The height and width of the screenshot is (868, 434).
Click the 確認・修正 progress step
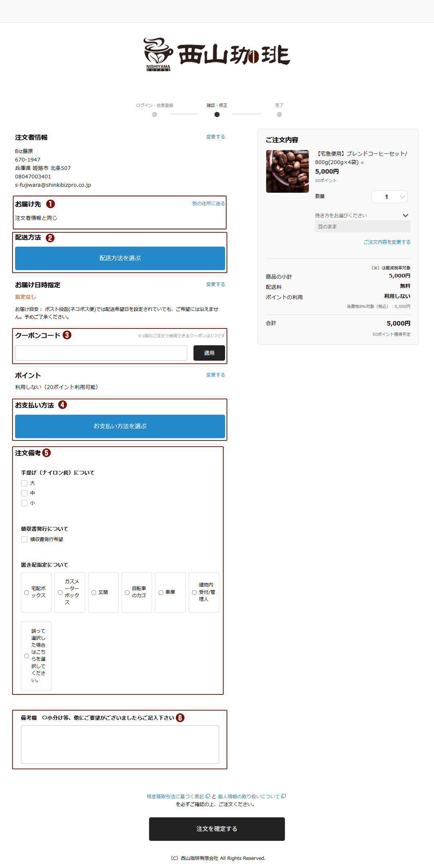tap(217, 114)
